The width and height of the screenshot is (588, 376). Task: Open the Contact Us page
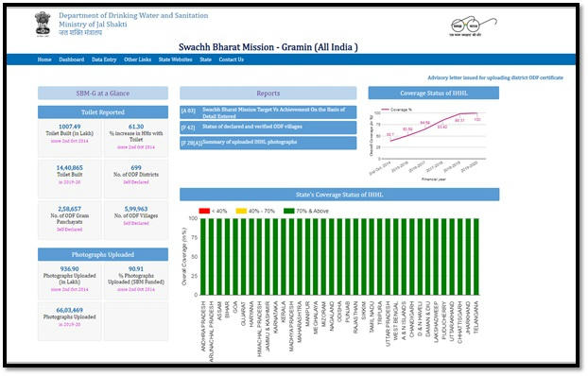[x=231, y=60]
